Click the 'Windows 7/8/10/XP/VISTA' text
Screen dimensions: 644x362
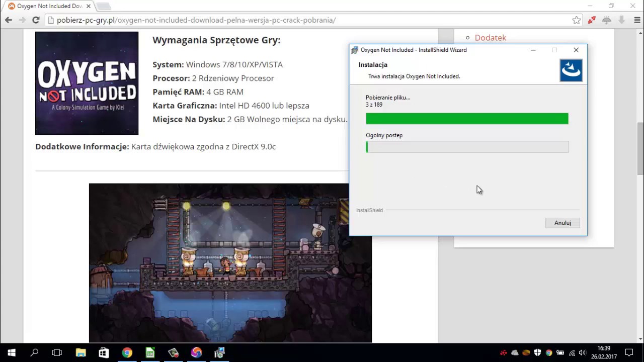coord(234,64)
